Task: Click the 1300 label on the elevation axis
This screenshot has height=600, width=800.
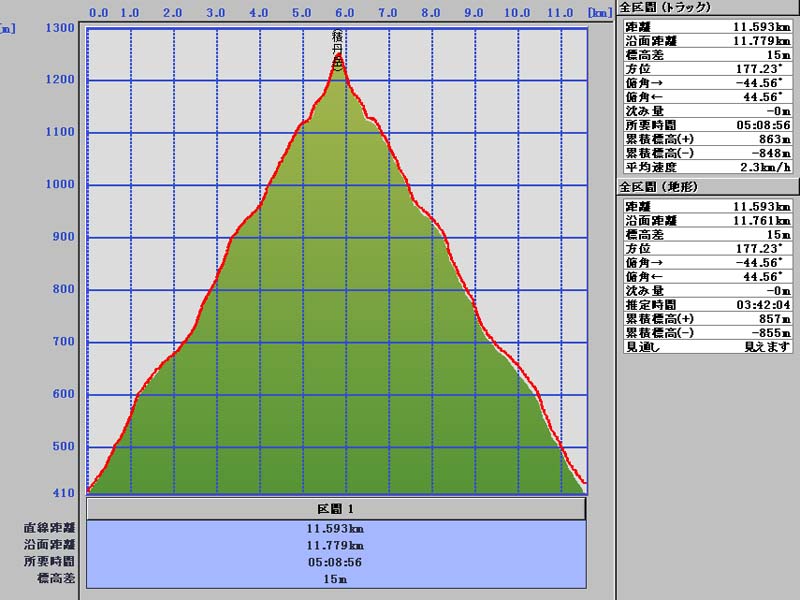Action: pyautogui.click(x=61, y=28)
